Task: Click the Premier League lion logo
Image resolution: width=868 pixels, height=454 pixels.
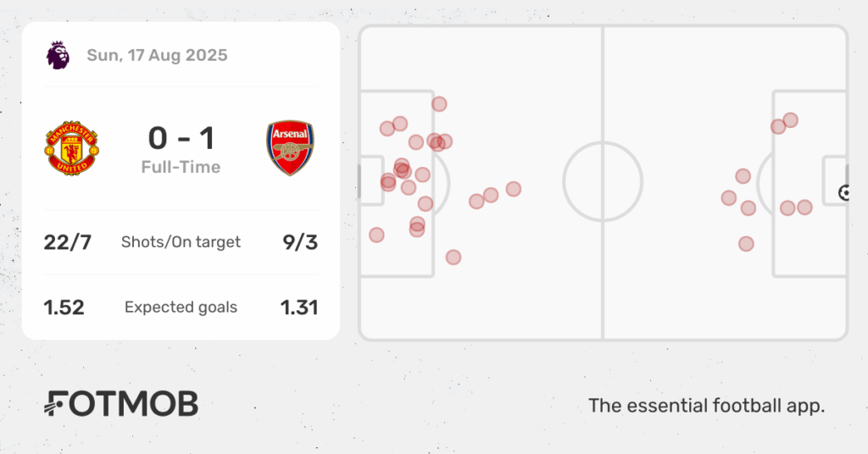Action: pyautogui.click(x=58, y=55)
